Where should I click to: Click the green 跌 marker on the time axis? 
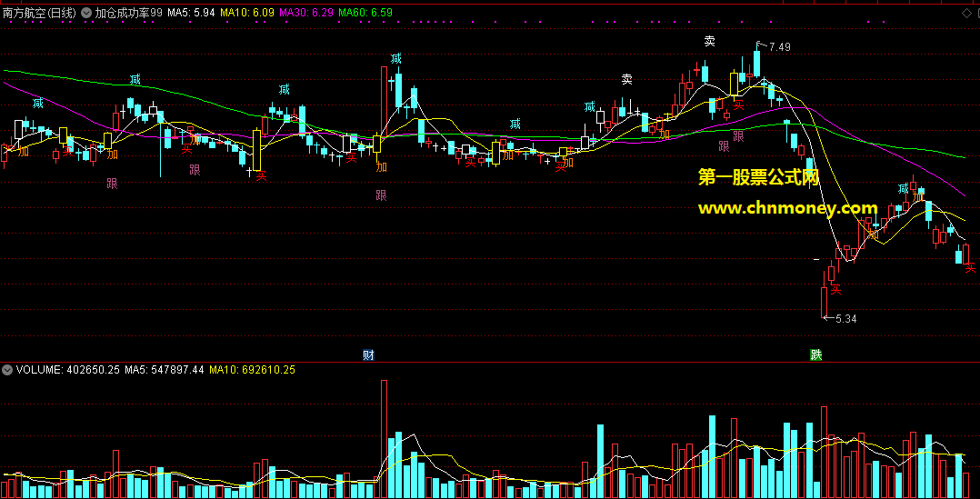(x=816, y=355)
